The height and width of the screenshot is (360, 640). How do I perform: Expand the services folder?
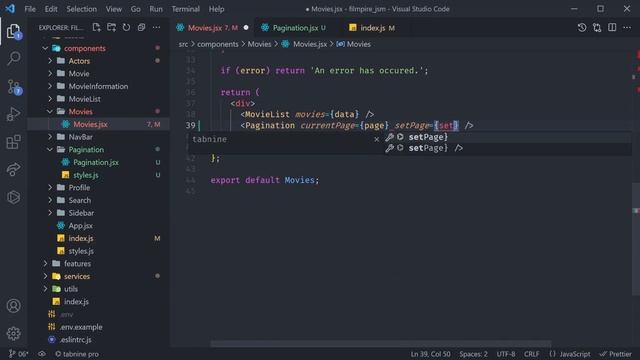pyautogui.click(x=45, y=276)
